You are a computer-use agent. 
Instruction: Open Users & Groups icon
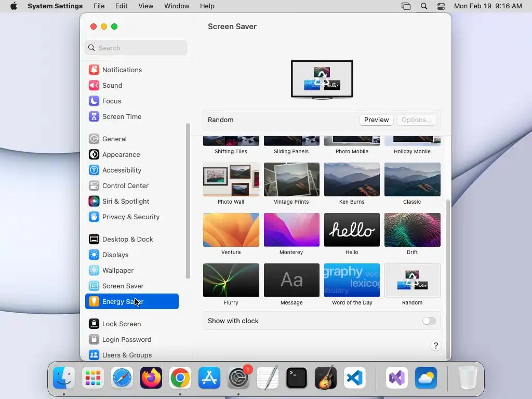click(x=94, y=355)
